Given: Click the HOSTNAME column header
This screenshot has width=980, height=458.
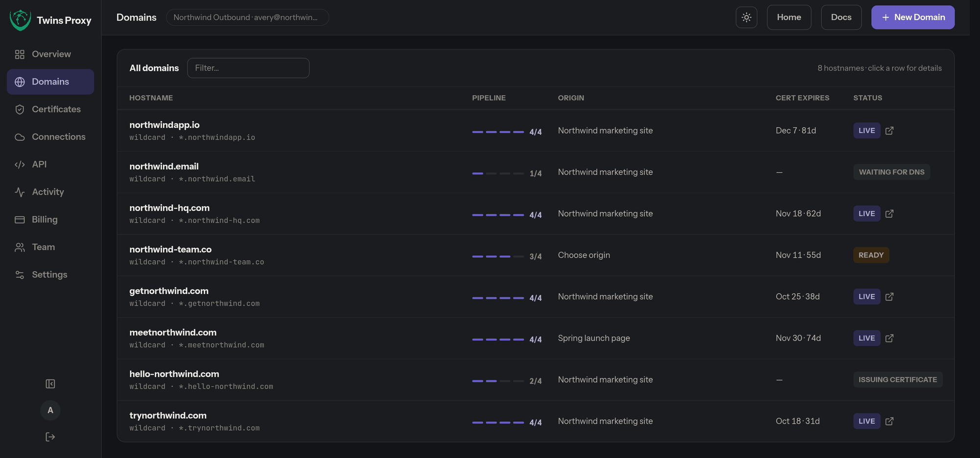Looking at the screenshot, I should [151, 98].
